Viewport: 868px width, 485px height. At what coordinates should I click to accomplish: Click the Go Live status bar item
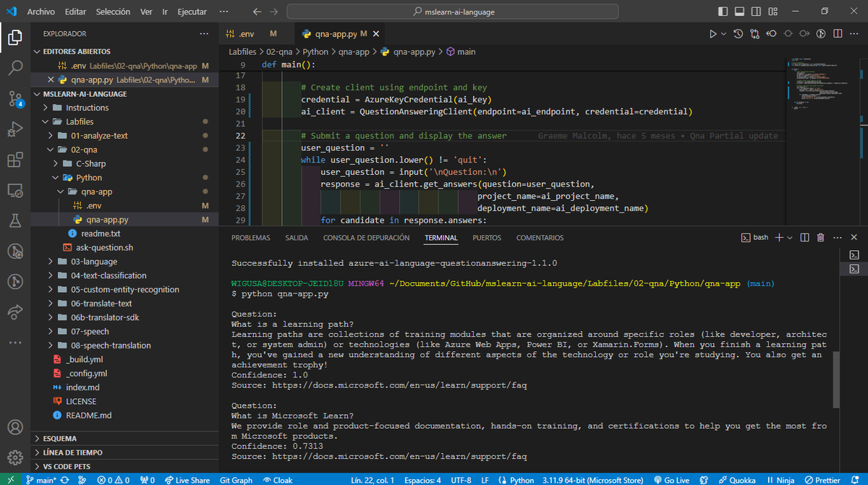671,480
